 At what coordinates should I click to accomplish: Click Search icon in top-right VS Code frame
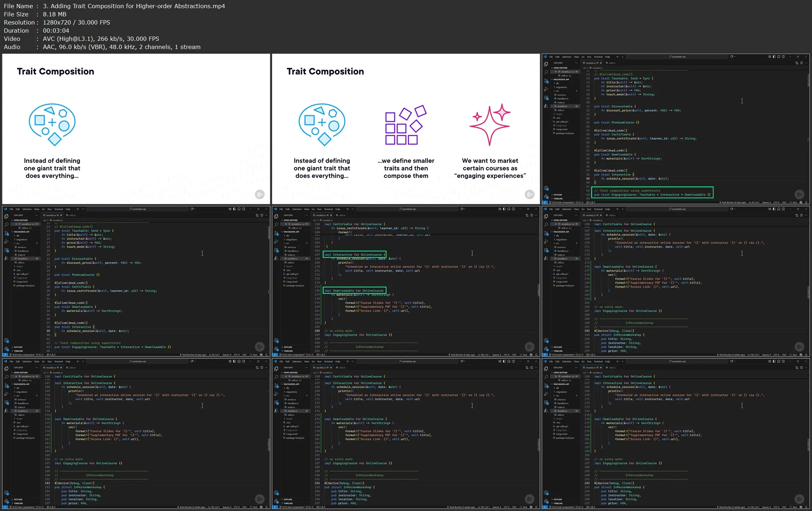[x=546, y=72]
